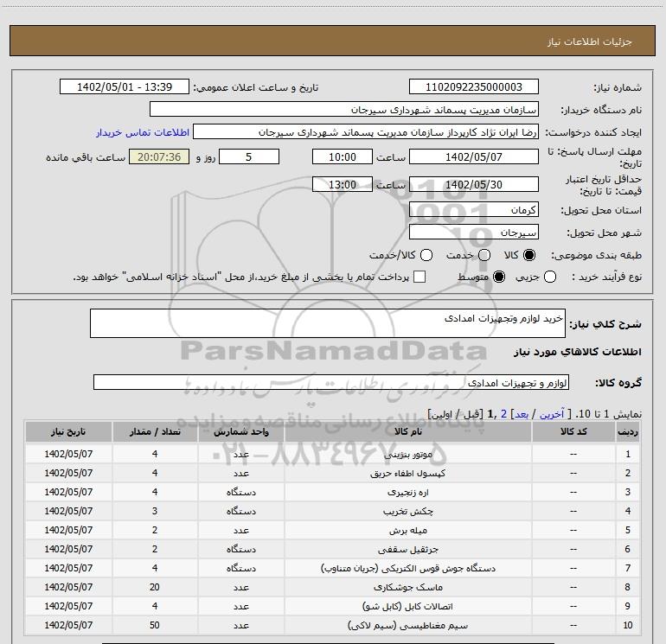Screen dimensions: 666x644
Task: Click the تاریخ نیاز column header
Action: click(68, 431)
